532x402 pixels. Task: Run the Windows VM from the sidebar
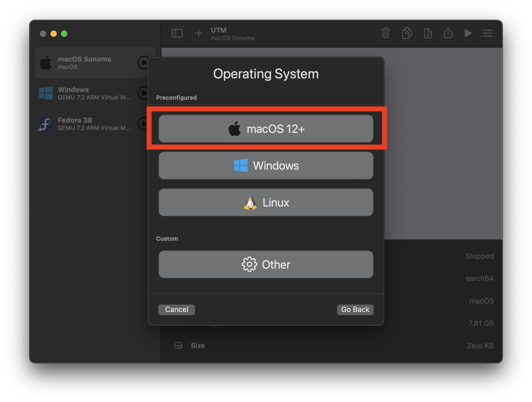[x=143, y=93]
